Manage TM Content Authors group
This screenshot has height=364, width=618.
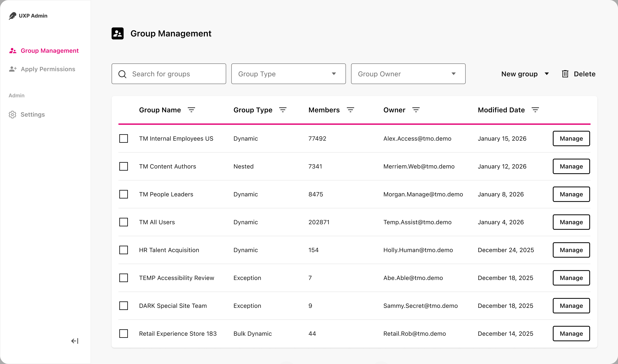tap(571, 166)
